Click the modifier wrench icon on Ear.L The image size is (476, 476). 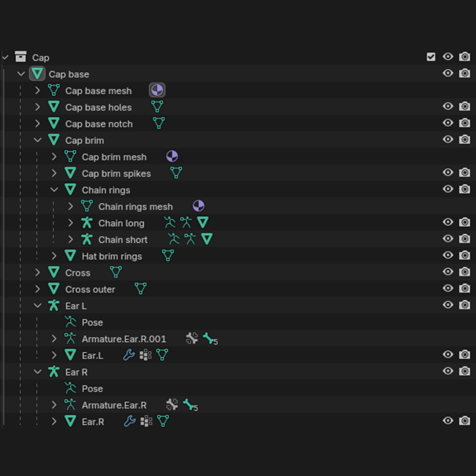click(x=129, y=355)
